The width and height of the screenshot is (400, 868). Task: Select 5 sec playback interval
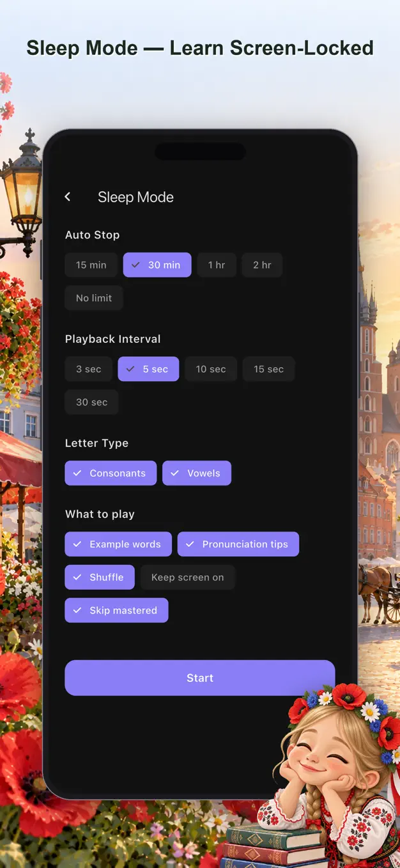(148, 369)
